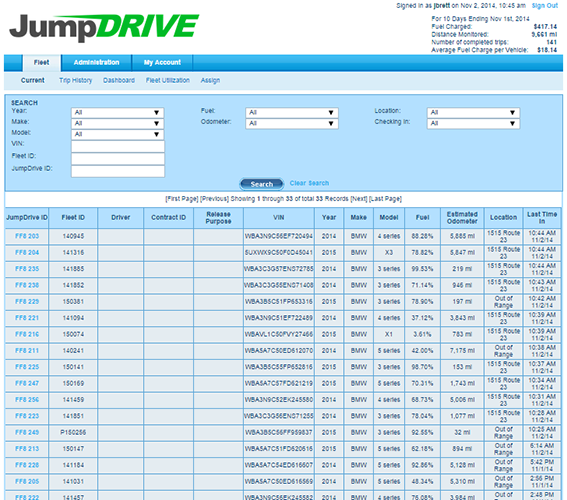Image resolution: width=567 pixels, height=500 pixels.
Task: Select VIN cell WBA3N9C56EF720494
Action: tap(279, 236)
